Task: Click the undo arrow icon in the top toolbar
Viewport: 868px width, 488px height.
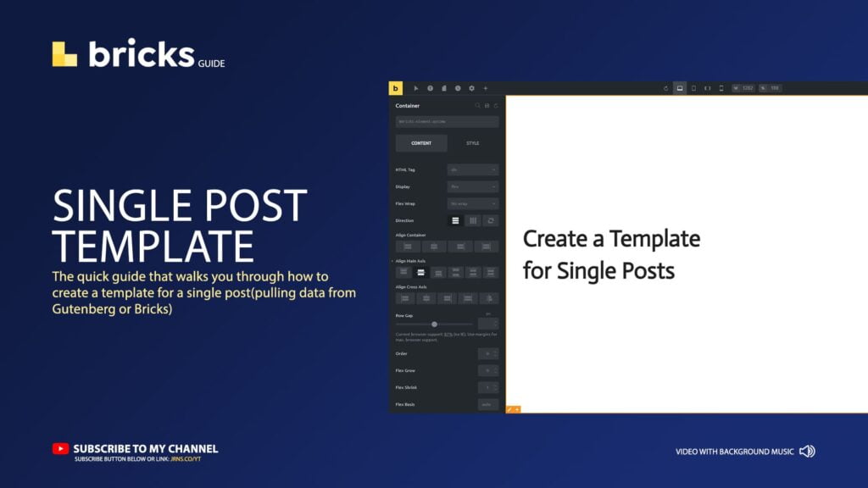Action: click(x=666, y=88)
